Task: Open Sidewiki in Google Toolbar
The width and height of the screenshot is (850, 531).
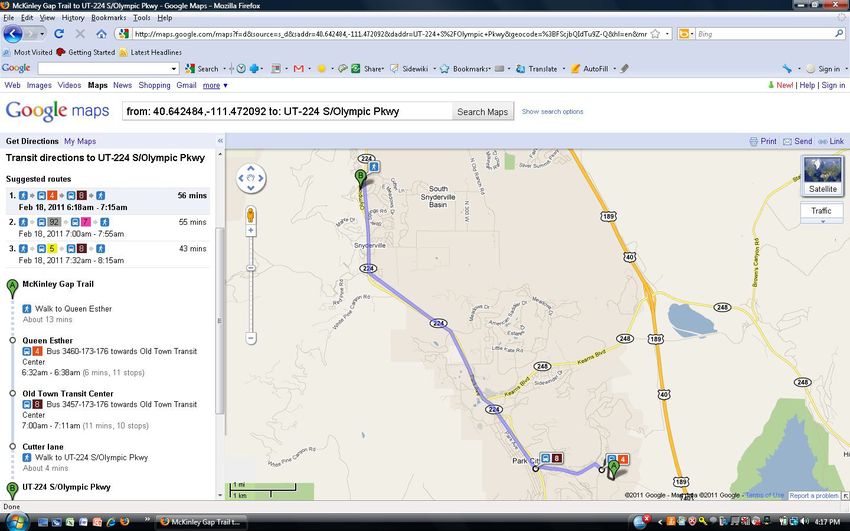Action: coord(410,69)
